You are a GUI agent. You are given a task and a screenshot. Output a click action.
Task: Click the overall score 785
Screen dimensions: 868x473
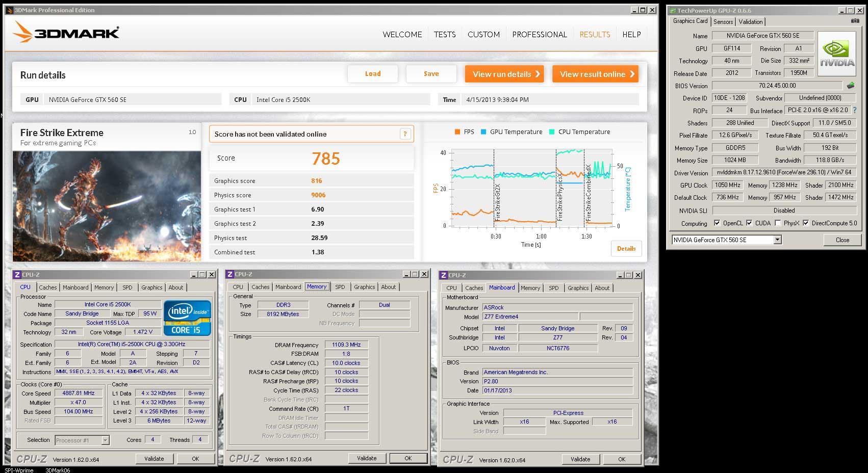(x=326, y=159)
